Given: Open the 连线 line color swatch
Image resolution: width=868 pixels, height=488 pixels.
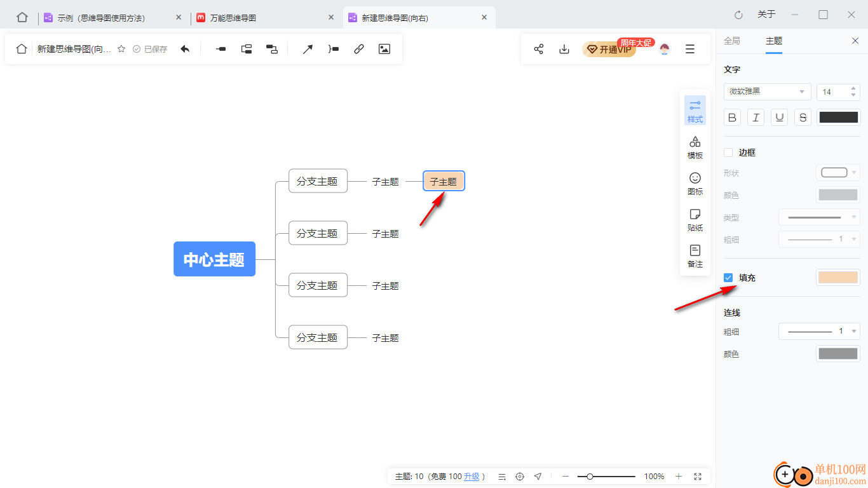Looking at the screenshot, I should coord(838,354).
